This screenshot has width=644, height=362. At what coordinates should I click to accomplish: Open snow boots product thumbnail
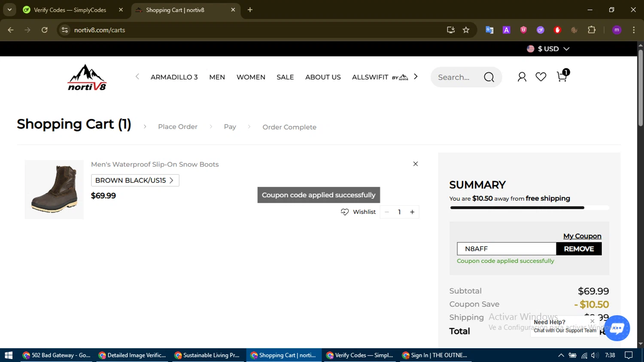click(x=54, y=189)
